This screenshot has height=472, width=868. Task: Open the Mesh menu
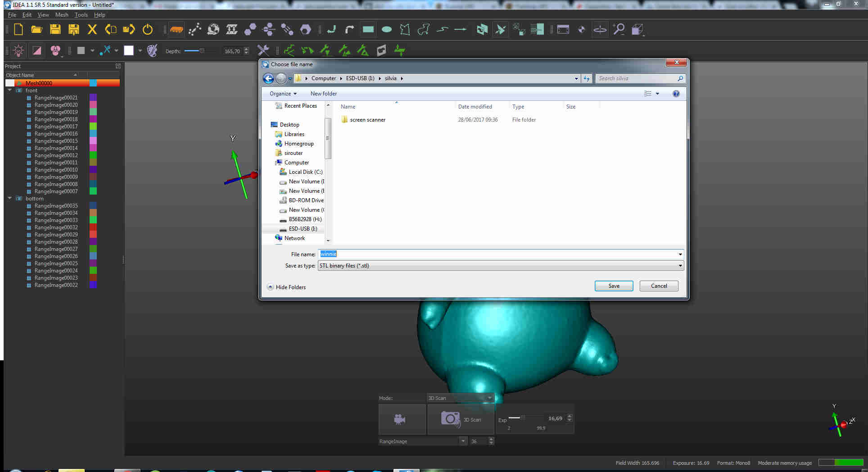[62, 15]
